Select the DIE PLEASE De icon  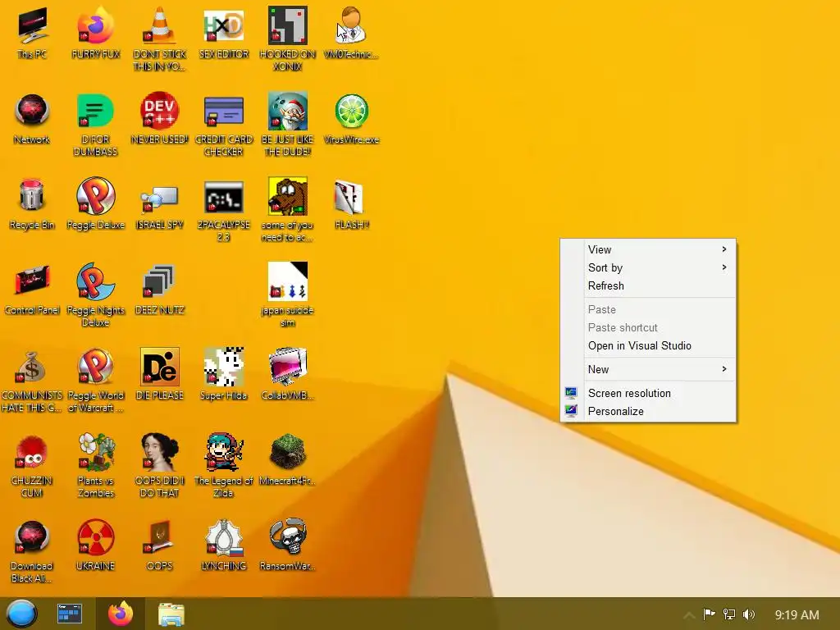[159, 367]
